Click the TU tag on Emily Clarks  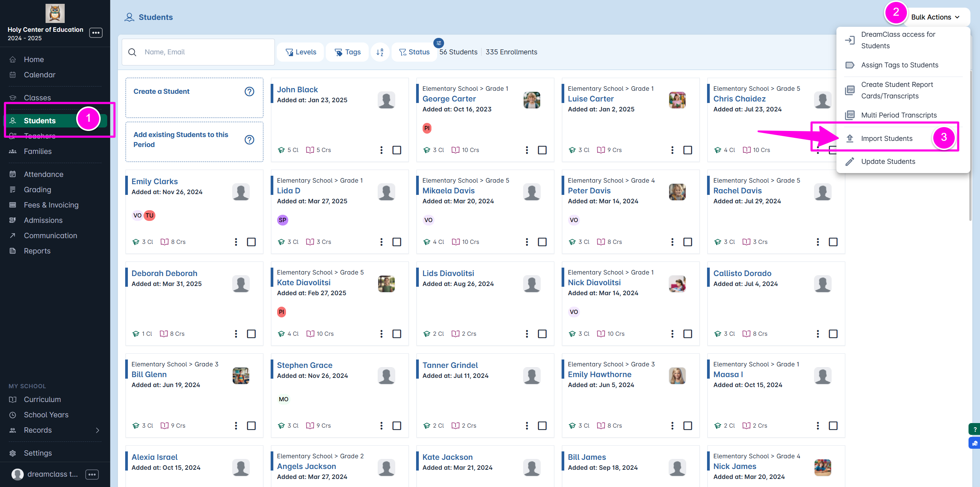point(149,216)
